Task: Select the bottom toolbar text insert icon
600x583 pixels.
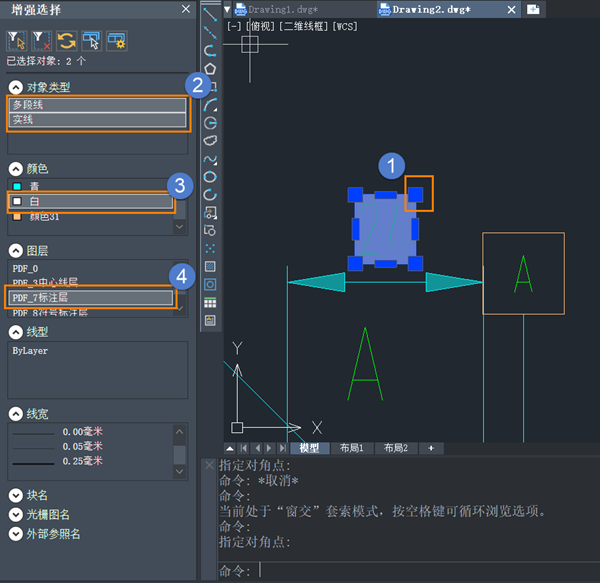Action: (210, 321)
